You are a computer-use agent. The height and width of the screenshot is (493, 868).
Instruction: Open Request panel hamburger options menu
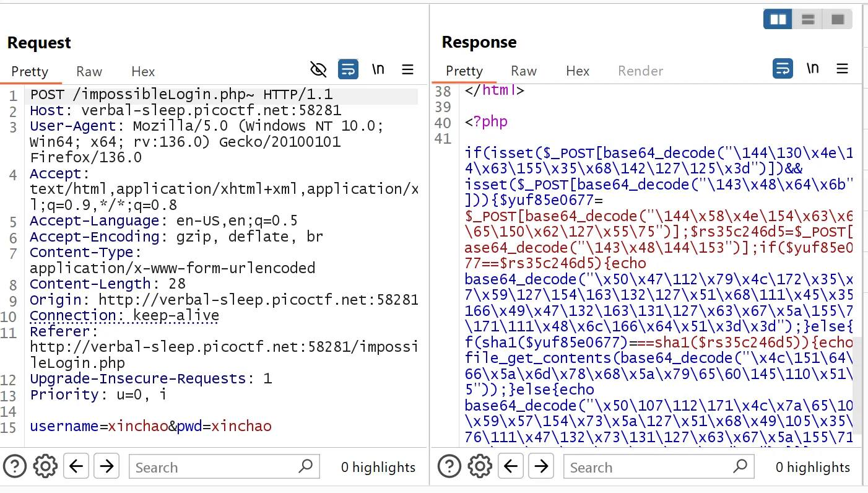click(x=407, y=69)
